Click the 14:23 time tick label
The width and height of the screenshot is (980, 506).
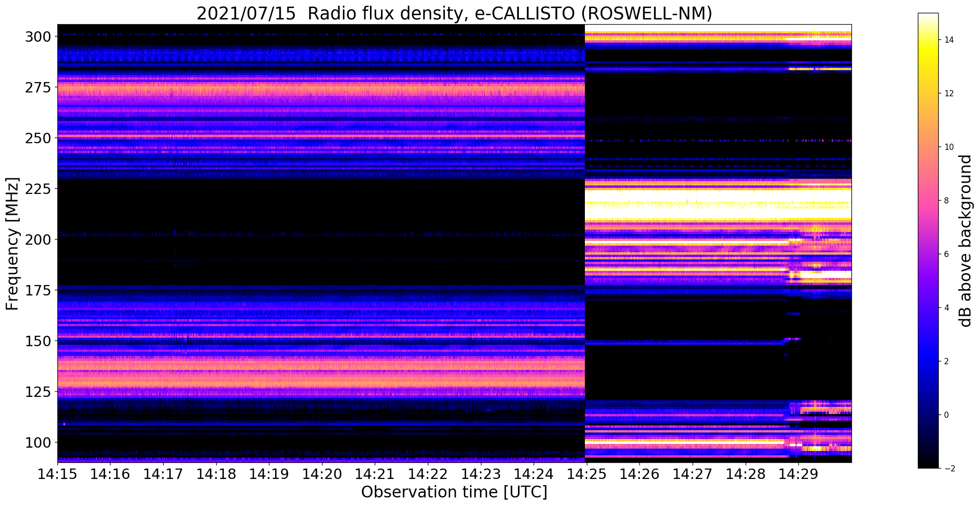click(x=481, y=474)
